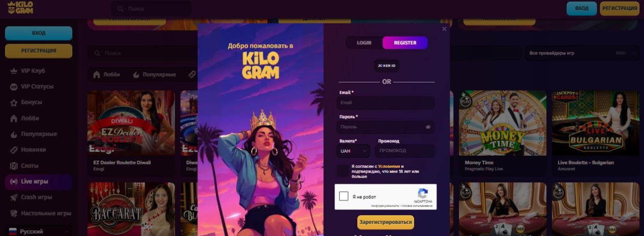Toggle password visibility eye icon
Screen dimensions: 644x236
428,127
